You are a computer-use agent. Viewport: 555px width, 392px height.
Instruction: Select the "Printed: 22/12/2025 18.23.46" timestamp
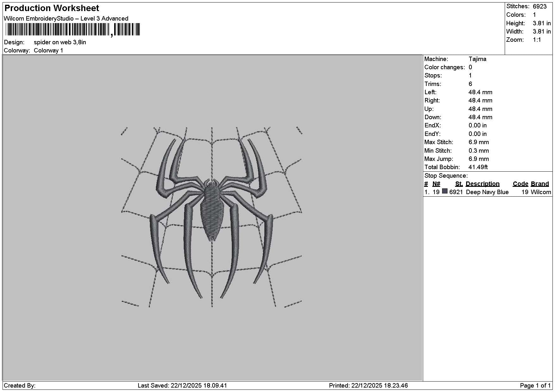[368, 386]
